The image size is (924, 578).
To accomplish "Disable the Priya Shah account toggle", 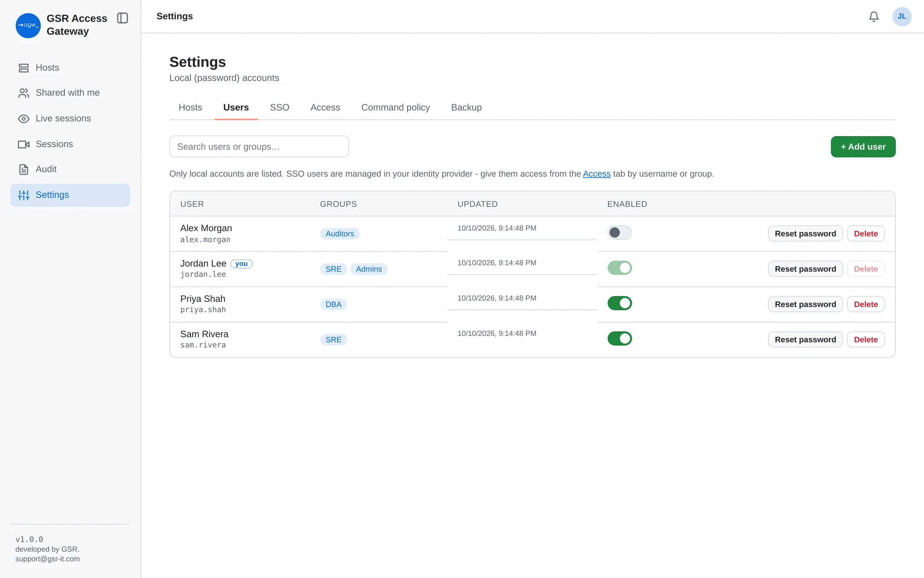I will [x=619, y=303].
